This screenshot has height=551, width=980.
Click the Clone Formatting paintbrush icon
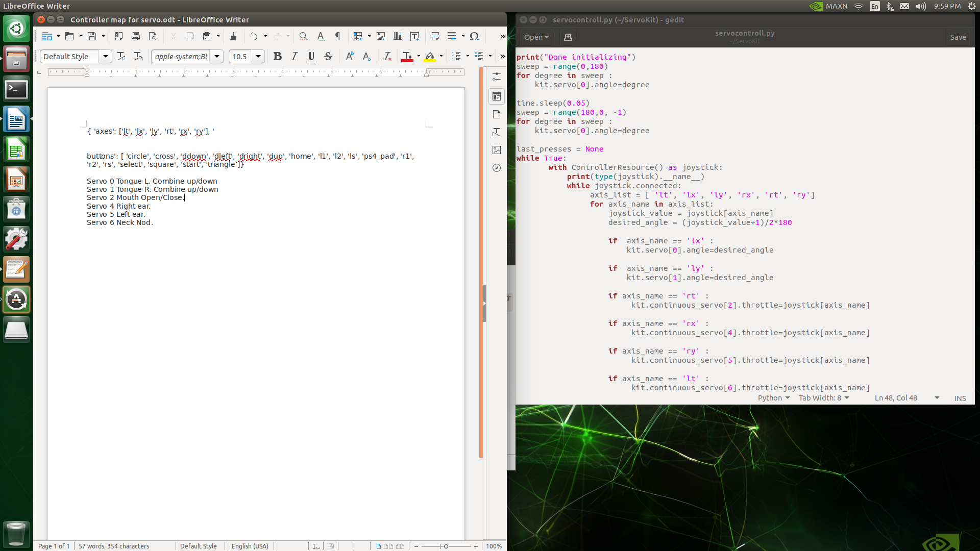pyautogui.click(x=233, y=36)
